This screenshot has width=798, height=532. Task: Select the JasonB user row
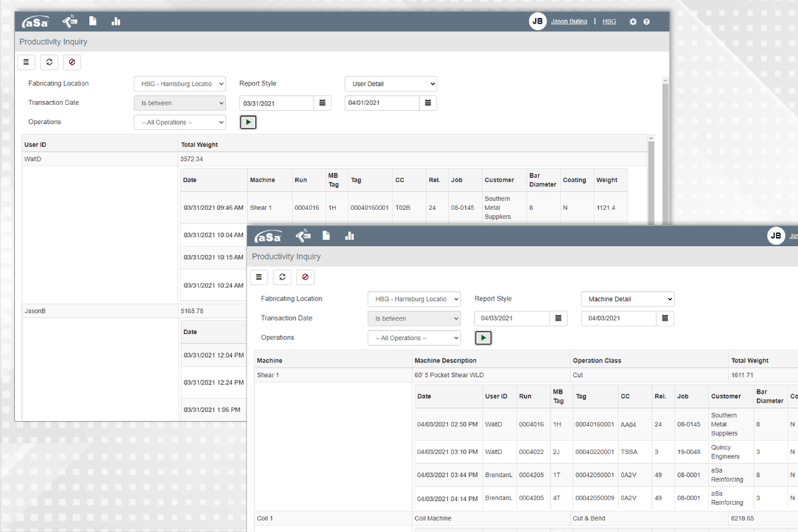click(x=134, y=311)
